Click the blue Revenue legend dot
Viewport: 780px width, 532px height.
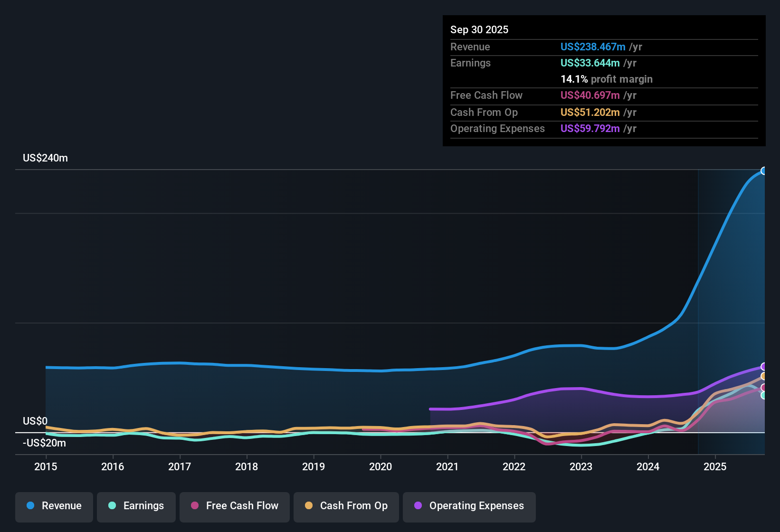(30, 506)
